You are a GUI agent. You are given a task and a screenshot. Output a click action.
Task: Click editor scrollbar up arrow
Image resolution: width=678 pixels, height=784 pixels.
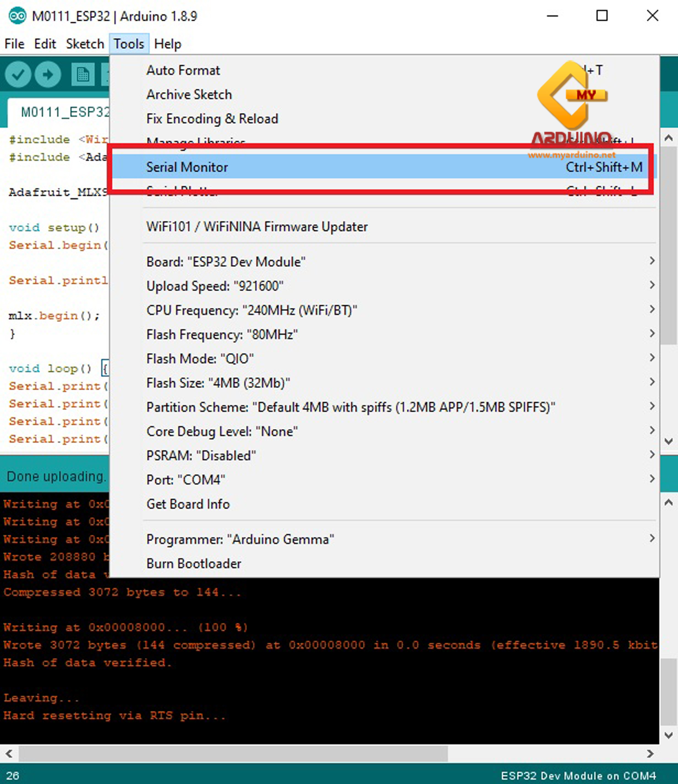[669, 138]
